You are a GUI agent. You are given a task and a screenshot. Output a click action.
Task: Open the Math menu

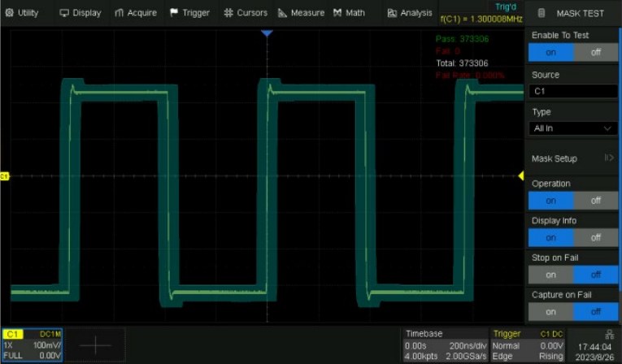[x=349, y=13]
